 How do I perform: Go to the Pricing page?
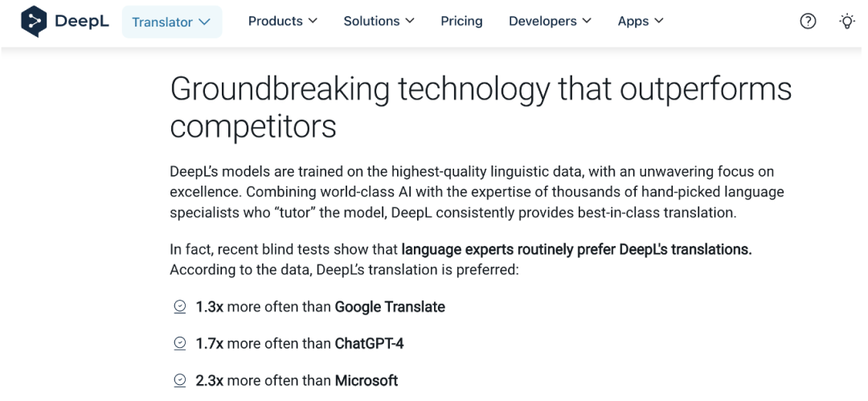[x=461, y=21]
